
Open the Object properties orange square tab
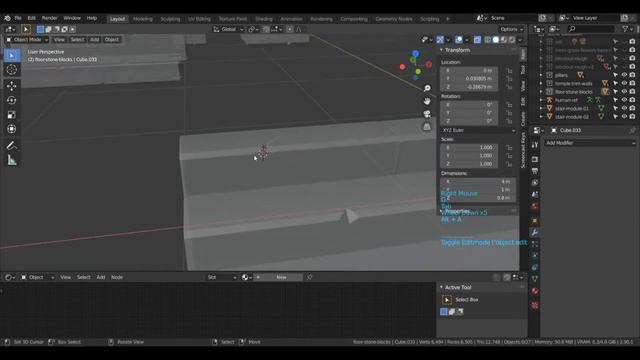tap(535, 221)
